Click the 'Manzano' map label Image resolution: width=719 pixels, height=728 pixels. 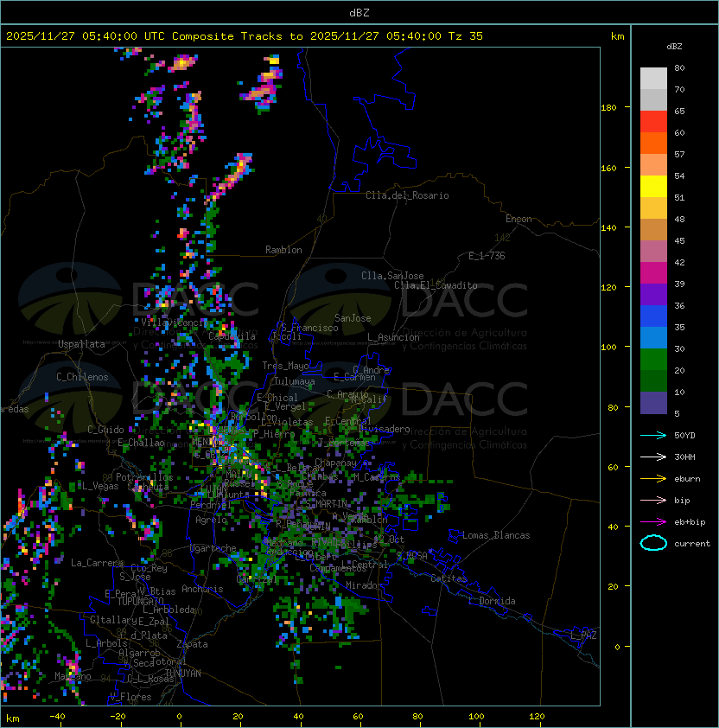(73, 676)
